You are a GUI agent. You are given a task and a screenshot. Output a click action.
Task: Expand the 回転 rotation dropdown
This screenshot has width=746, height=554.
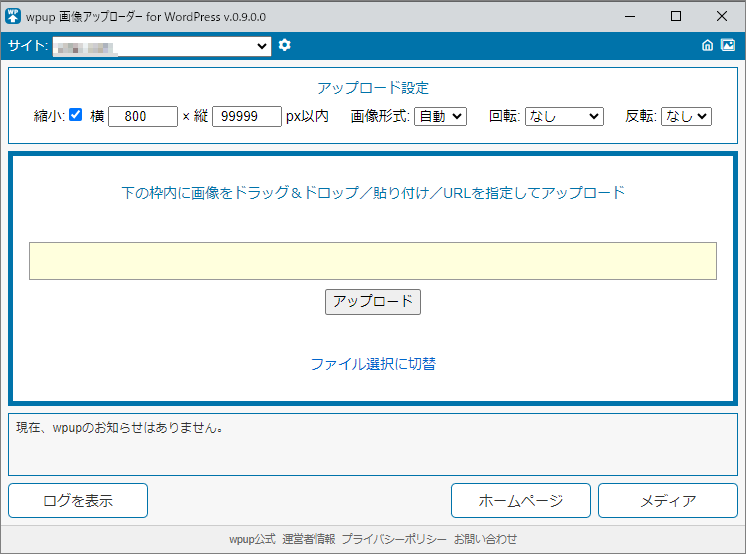564,116
